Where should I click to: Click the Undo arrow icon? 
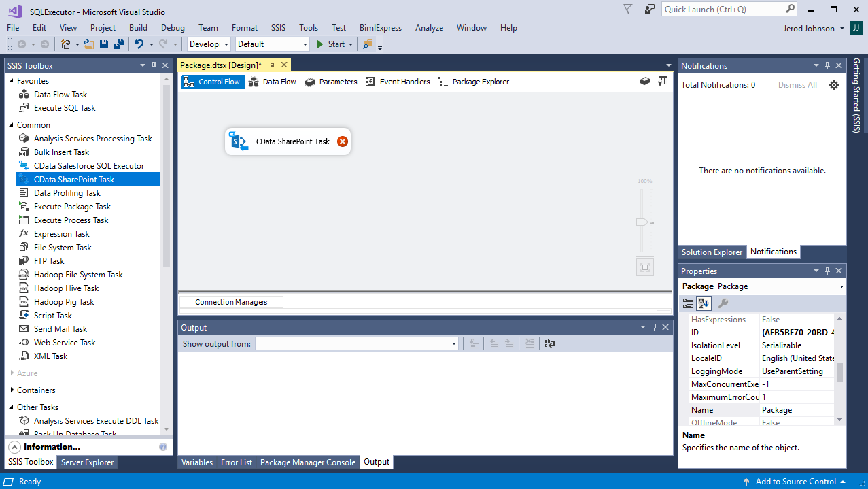pos(139,44)
